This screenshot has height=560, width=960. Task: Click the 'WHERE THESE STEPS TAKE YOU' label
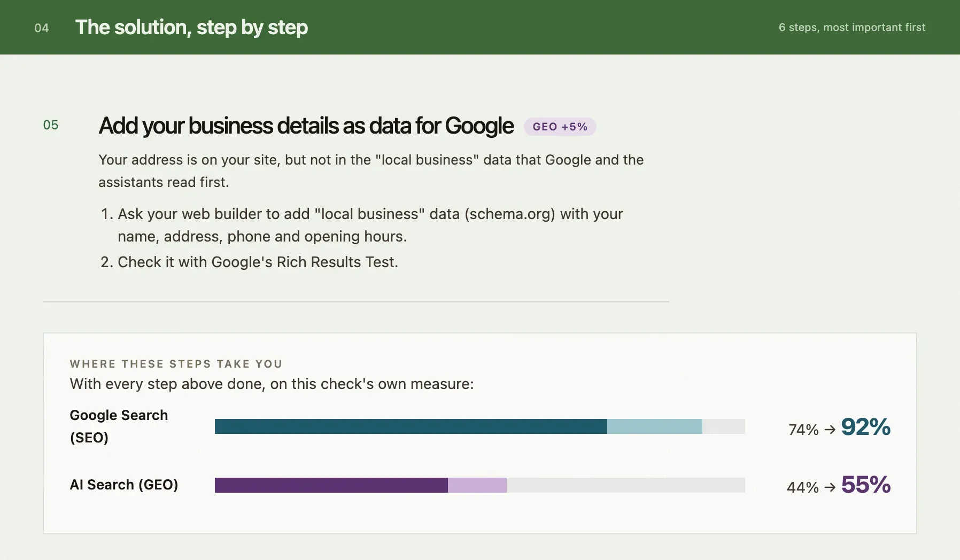(176, 364)
